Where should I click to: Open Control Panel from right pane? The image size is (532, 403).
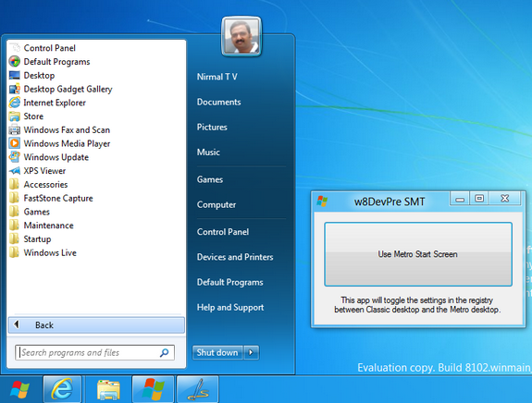(223, 232)
